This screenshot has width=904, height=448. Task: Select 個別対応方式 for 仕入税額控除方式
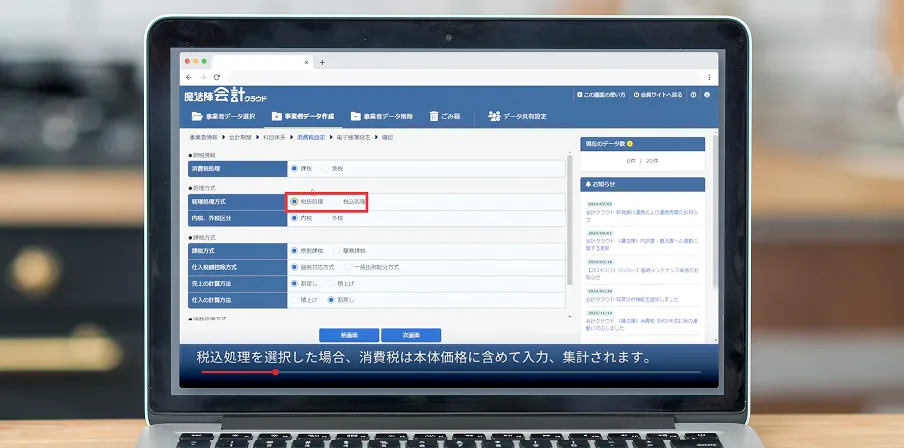coord(295,268)
